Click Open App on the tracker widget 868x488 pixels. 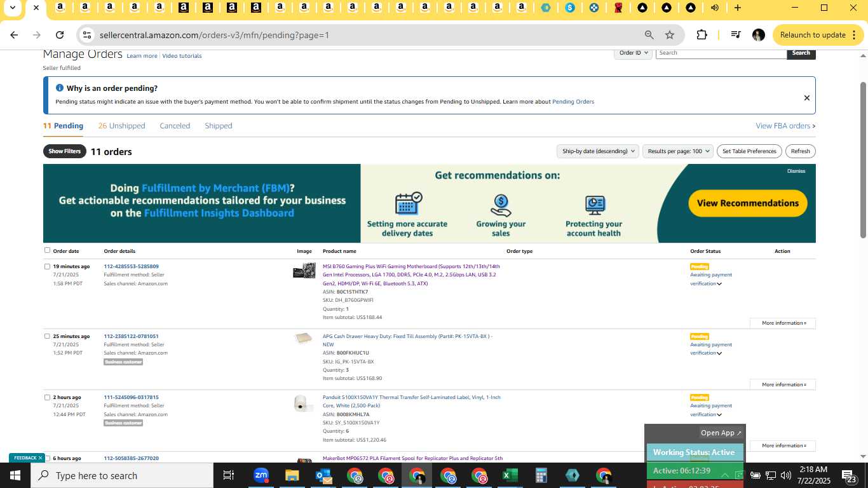point(721,433)
